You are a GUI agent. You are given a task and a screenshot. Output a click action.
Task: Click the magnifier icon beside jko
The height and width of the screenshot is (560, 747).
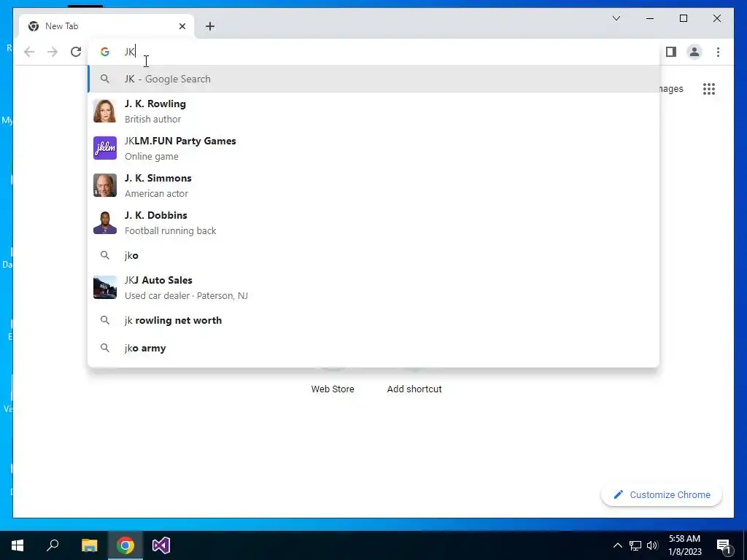[105, 255]
